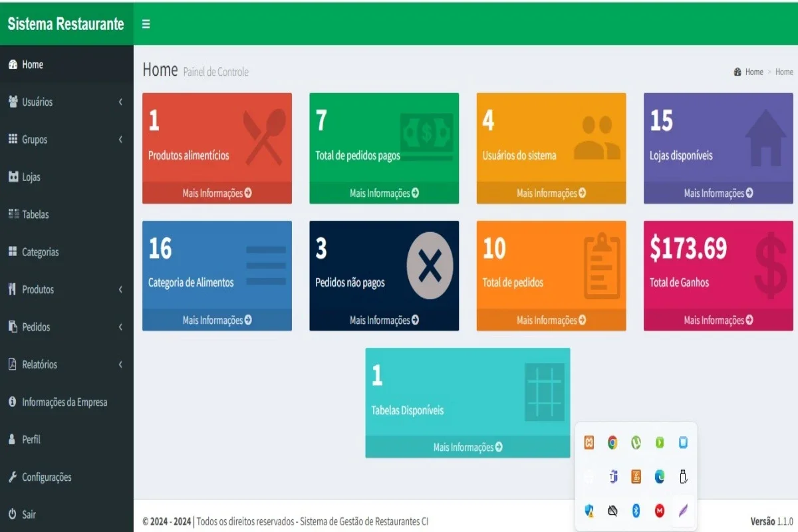The width and height of the screenshot is (798, 532).
Task: Click the number 16 on Categoria card
Action: [x=160, y=248]
